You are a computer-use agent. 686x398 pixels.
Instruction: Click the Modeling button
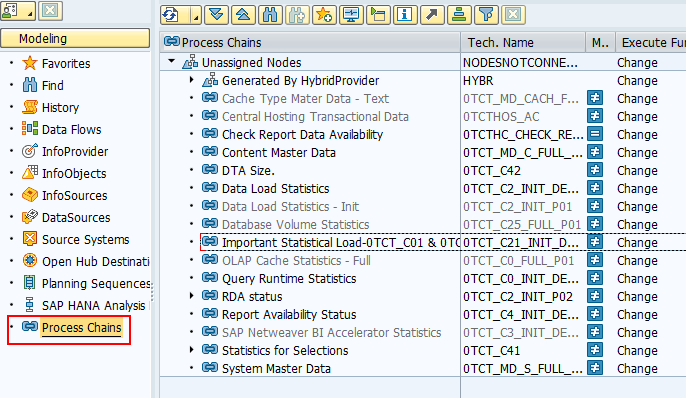click(75, 38)
